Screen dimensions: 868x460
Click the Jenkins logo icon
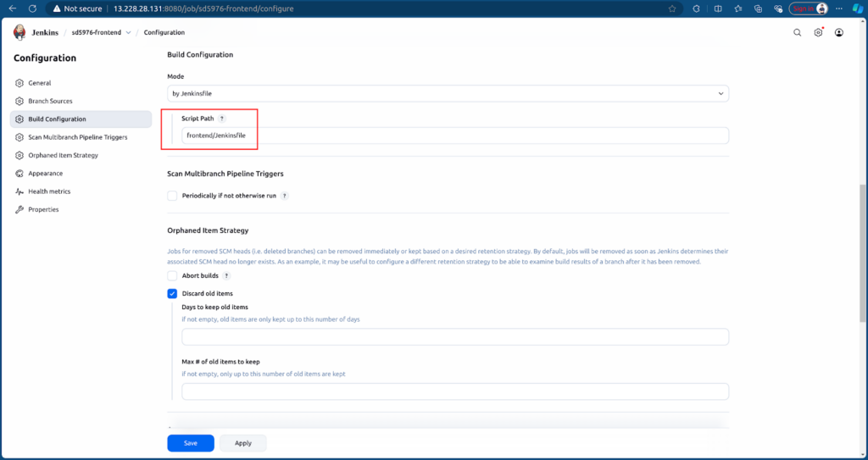(x=19, y=32)
